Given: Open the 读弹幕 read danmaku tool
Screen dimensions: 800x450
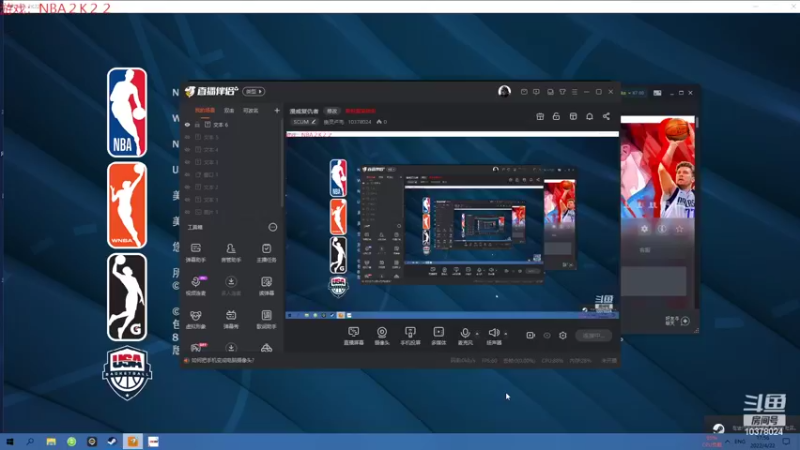Looking at the screenshot, I should [x=266, y=286].
